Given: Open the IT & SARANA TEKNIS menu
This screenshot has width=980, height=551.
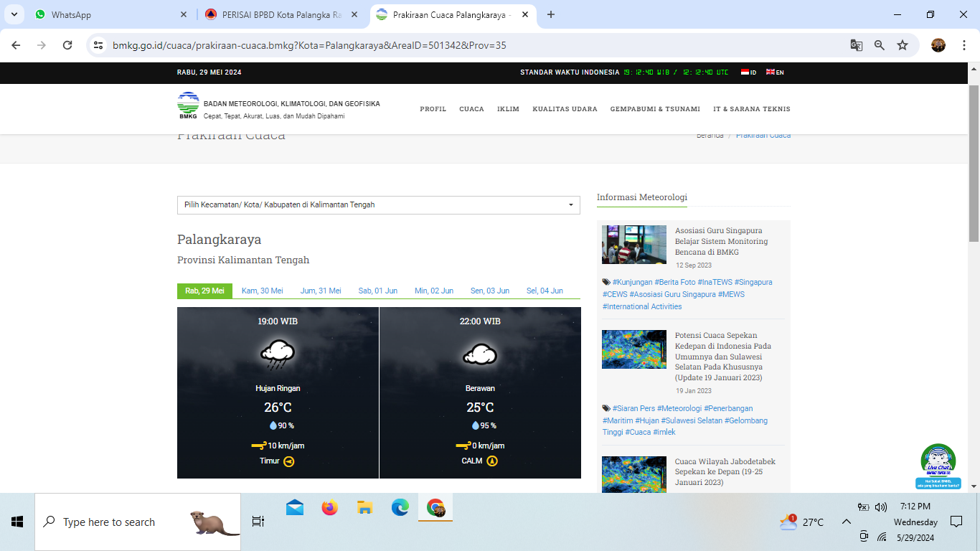Looking at the screenshot, I should pos(752,109).
